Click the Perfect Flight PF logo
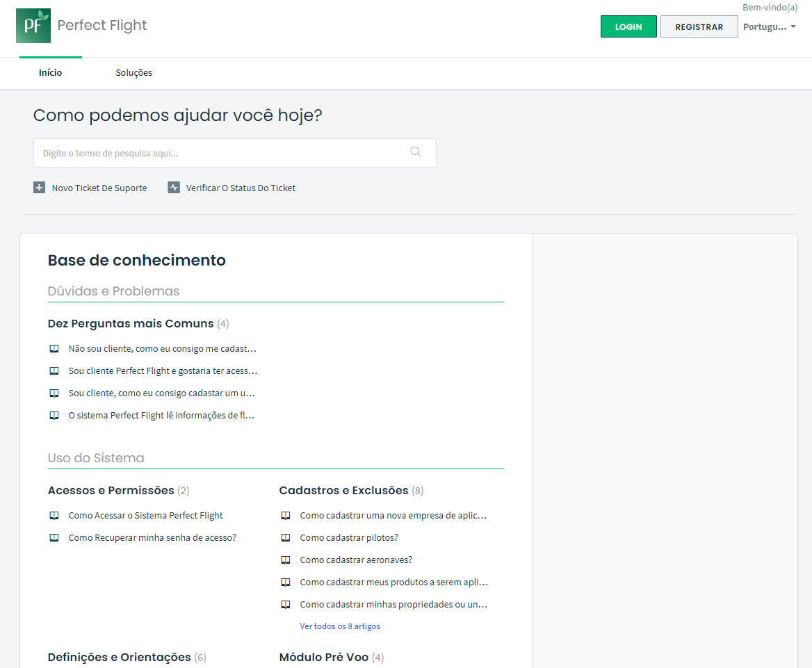The image size is (812, 668). (33, 26)
